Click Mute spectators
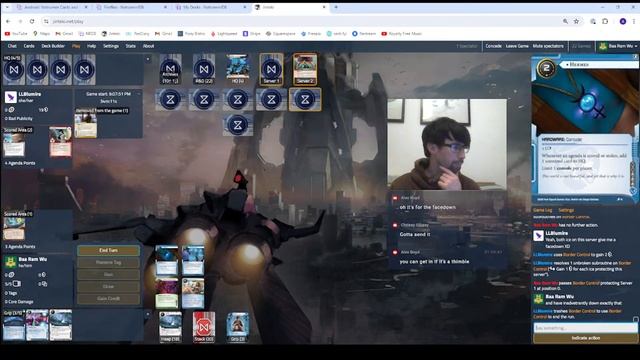 click(x=548, y=46)
